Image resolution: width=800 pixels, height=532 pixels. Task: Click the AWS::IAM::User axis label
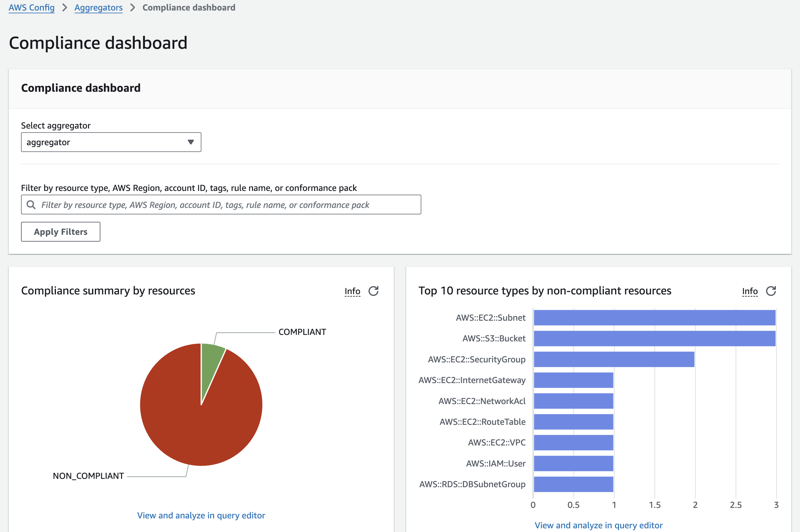[495, 463]
